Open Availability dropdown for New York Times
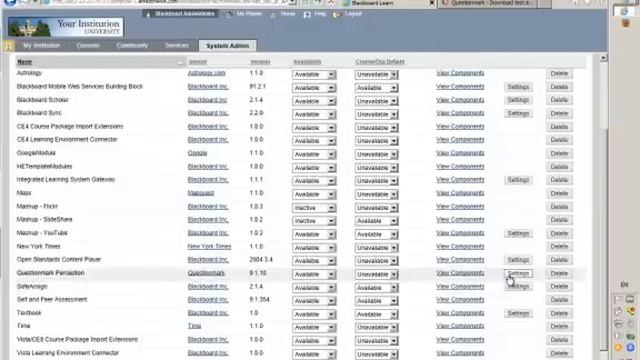The width and height of the screenshot is (640, 360). (x=314, y=248)
